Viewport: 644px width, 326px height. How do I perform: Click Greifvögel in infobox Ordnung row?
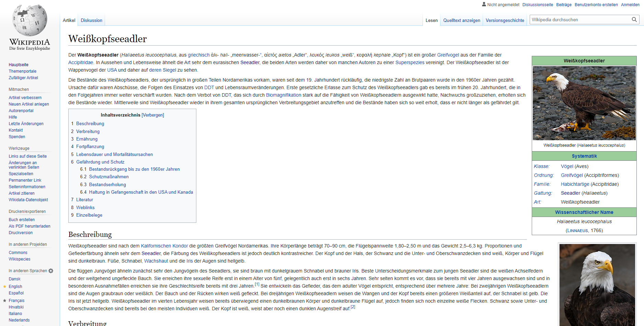pyautogui.click(x=572, y=175)
